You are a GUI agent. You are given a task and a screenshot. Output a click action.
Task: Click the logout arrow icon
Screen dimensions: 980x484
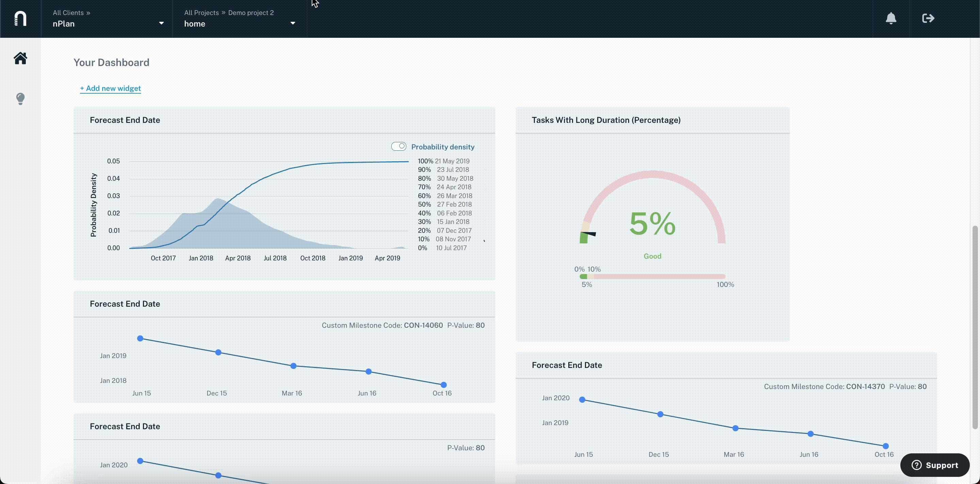928,18
